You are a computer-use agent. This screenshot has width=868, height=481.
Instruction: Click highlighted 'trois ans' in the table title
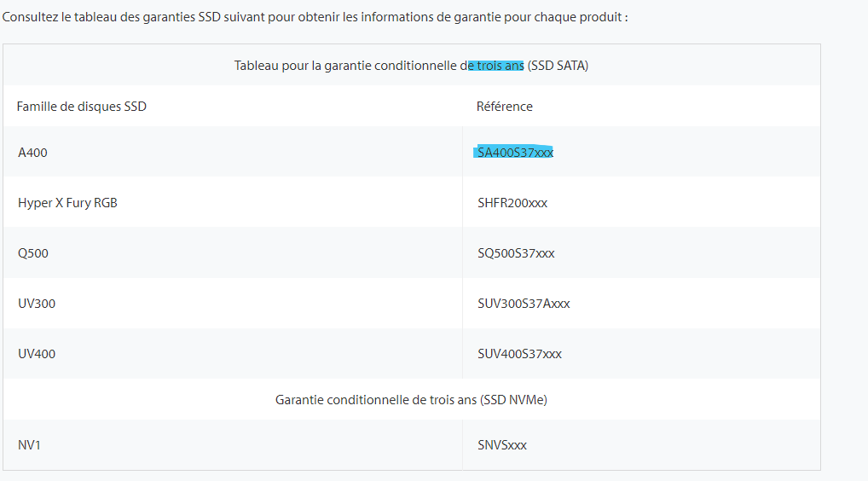[499, 66]
